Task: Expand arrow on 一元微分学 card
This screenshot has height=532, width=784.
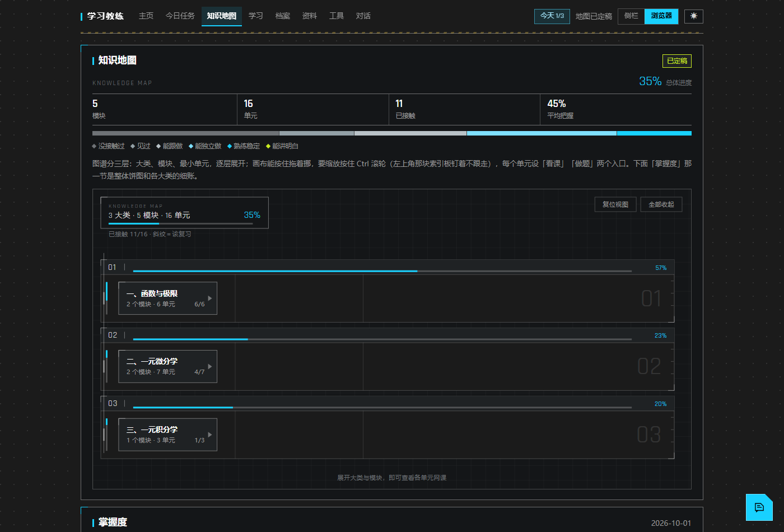Action: (210, 366)
